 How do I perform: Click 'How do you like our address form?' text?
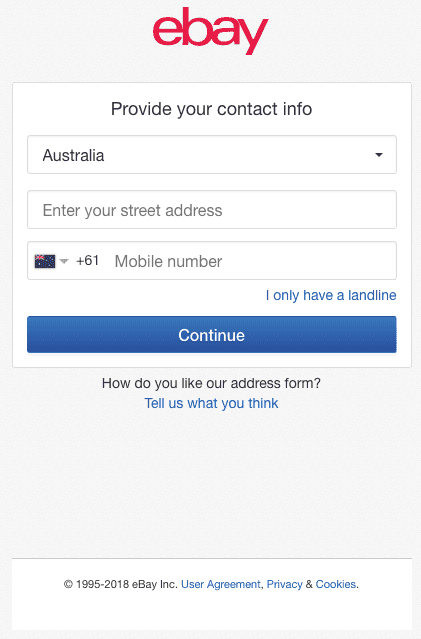pyautogui.click(x=211, y=383)
